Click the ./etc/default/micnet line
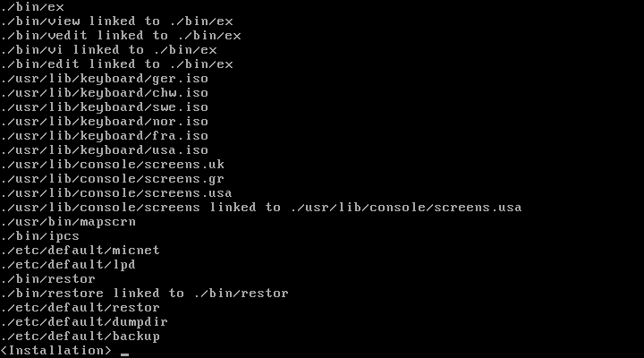644x358 pixels. [80, 250]
